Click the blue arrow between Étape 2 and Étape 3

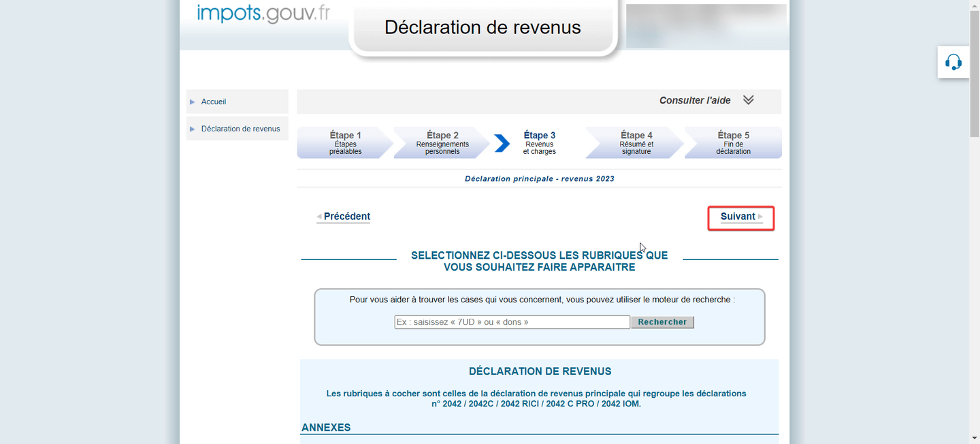tap(502, 142)
